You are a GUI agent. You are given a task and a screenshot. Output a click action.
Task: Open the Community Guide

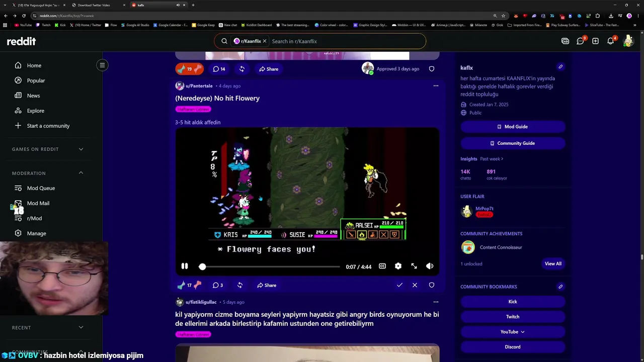click(x=513, y=143)
